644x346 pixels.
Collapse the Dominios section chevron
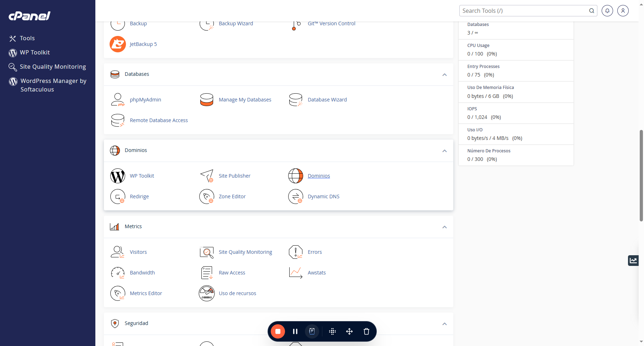coord(444,151)
